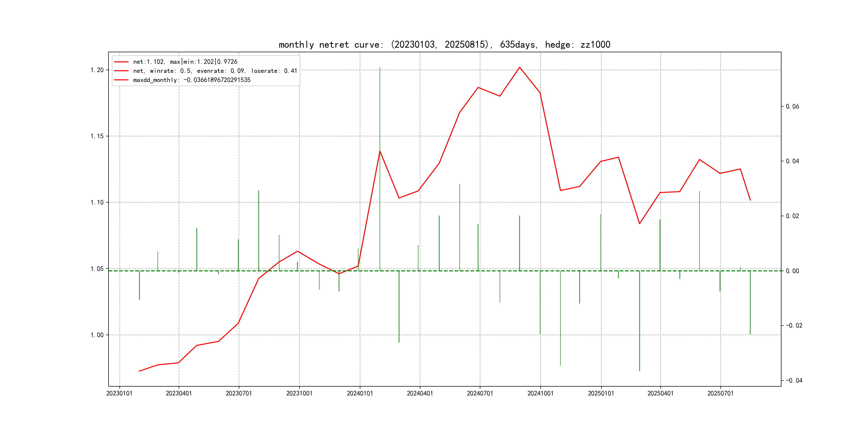The image size is (868, 434).
Task: Click the 20240101 x-axis label
Action: 360,393
